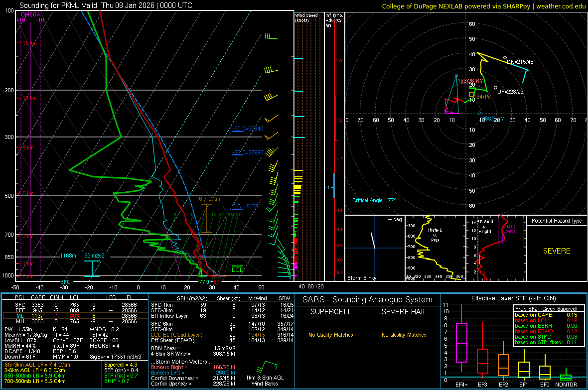Select the based on EBWD probability row
The width and height of the screenshot is (588, 390).
pos(546,331)
